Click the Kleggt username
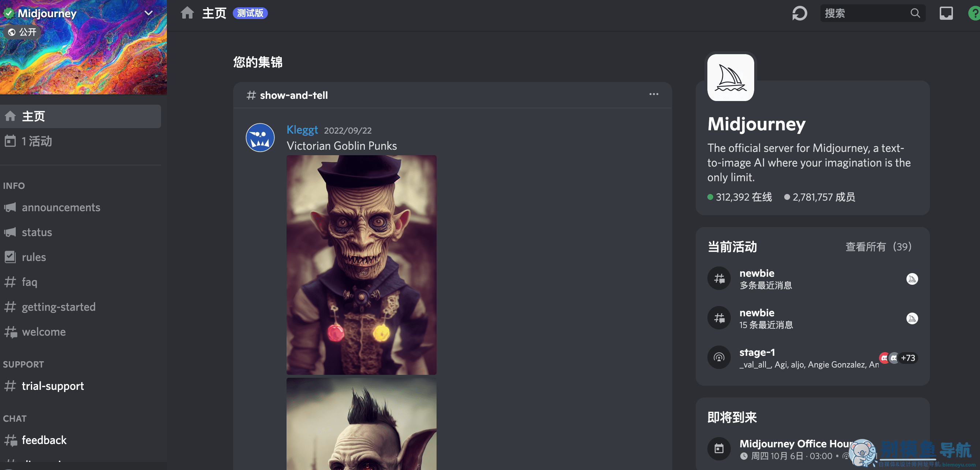 [x=302, y=130]
